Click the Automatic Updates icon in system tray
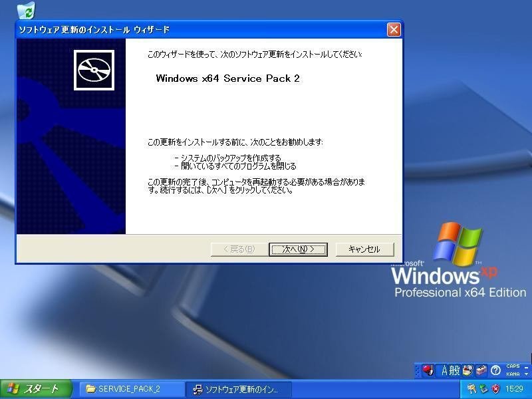The width and height of the screenshot is (532, 399). (x=483, y=389)
